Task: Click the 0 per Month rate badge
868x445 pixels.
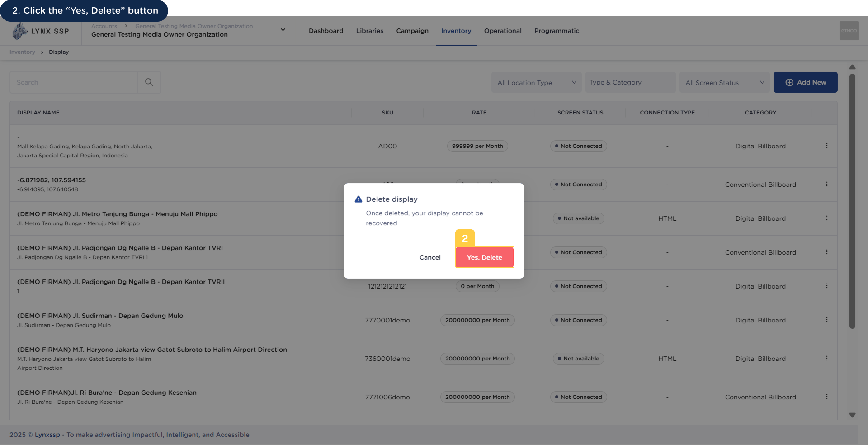Action: click(477, 286)
